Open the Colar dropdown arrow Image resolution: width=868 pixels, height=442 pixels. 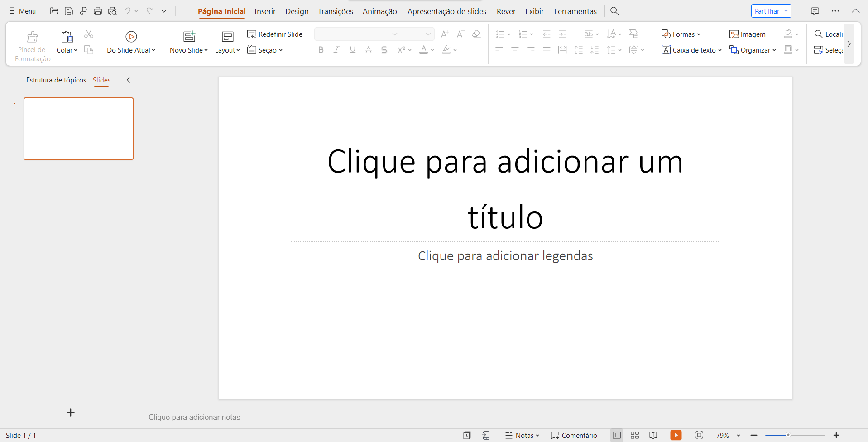pyautogui.click(x=76, y=50)
